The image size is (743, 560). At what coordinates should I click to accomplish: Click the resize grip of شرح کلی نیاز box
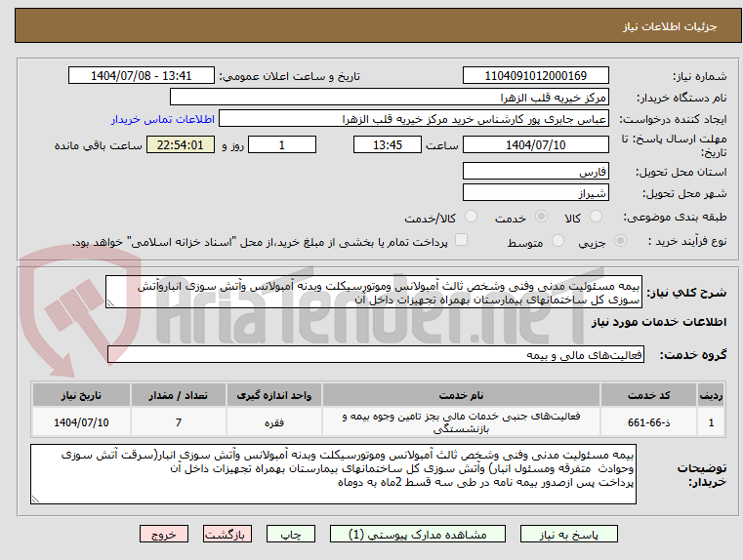click(x=110, y=303)
